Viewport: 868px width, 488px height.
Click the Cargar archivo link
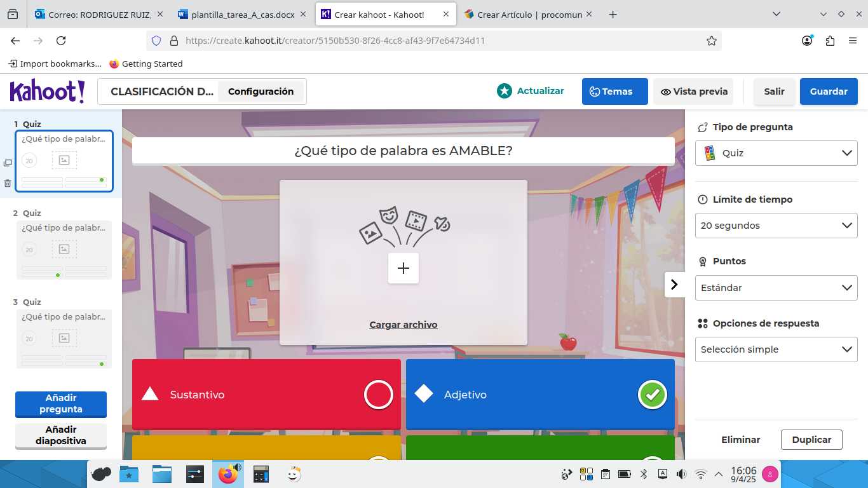(x=403, y=324)
